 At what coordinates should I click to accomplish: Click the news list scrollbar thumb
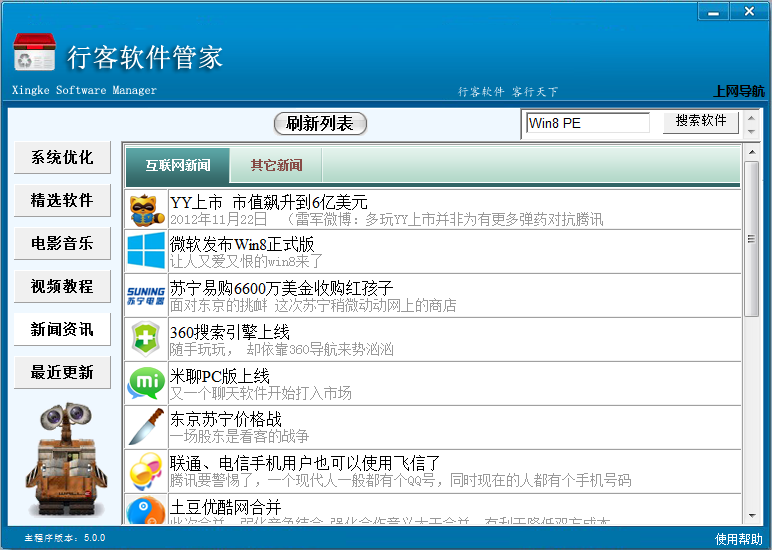pos(751,239)
